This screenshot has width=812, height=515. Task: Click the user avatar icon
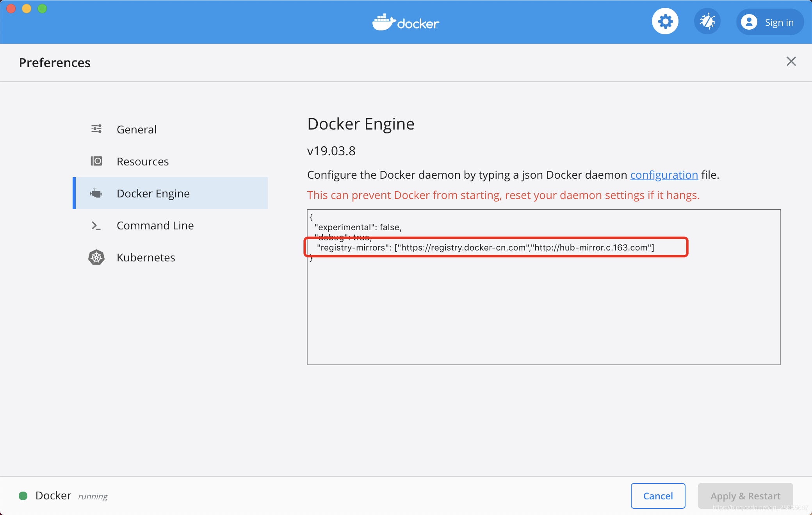749,22
